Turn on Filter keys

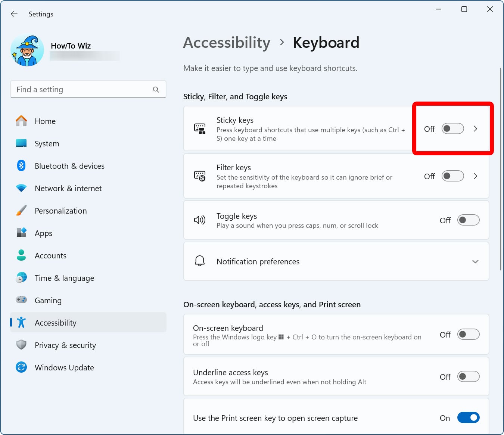[452, 176]
